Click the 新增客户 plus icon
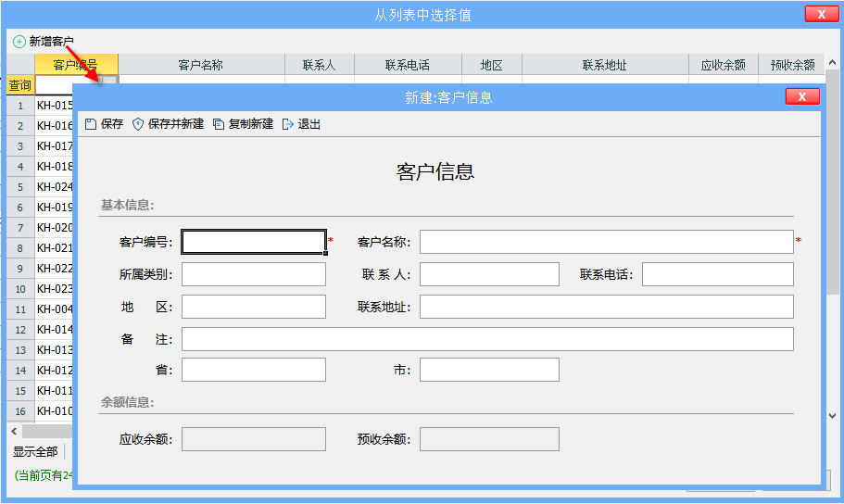The height and width of the screenshot is (504, 844). pos(19,42)
